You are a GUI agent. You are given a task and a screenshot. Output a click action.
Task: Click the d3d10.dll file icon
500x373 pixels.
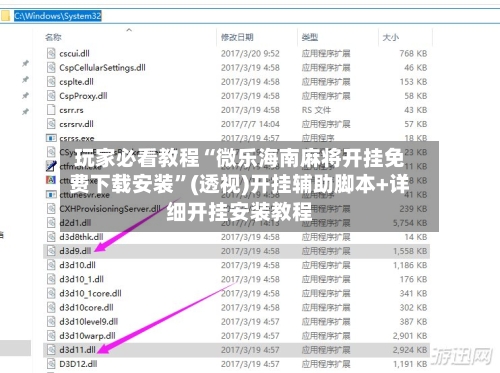point(51,265)
